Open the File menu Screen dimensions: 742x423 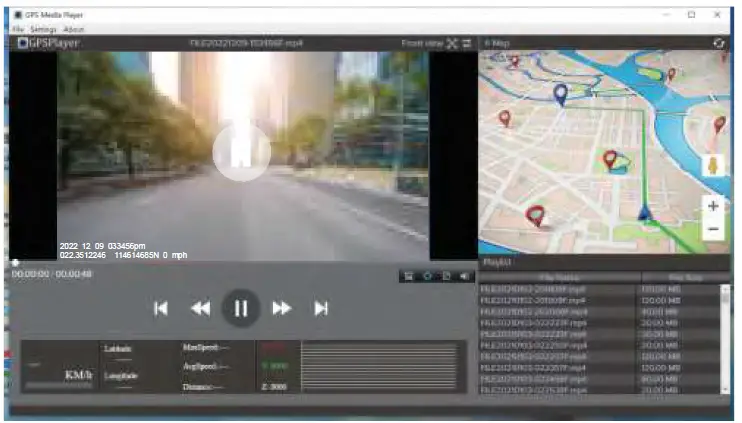point(18,29)
